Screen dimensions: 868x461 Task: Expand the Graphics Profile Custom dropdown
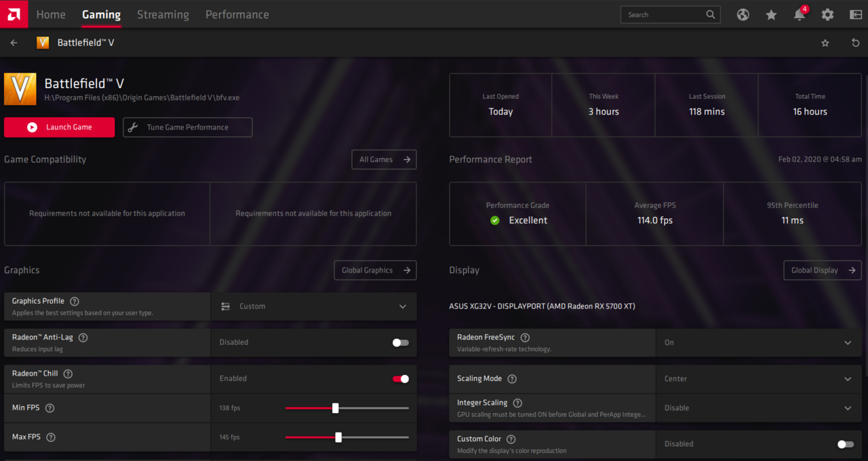coord(314,306)
